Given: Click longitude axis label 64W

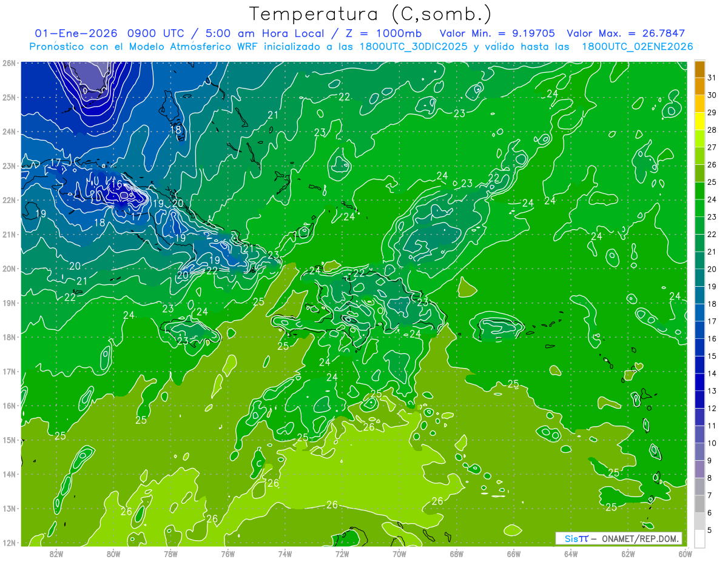Looking at the screenshot, I should 571,553.
